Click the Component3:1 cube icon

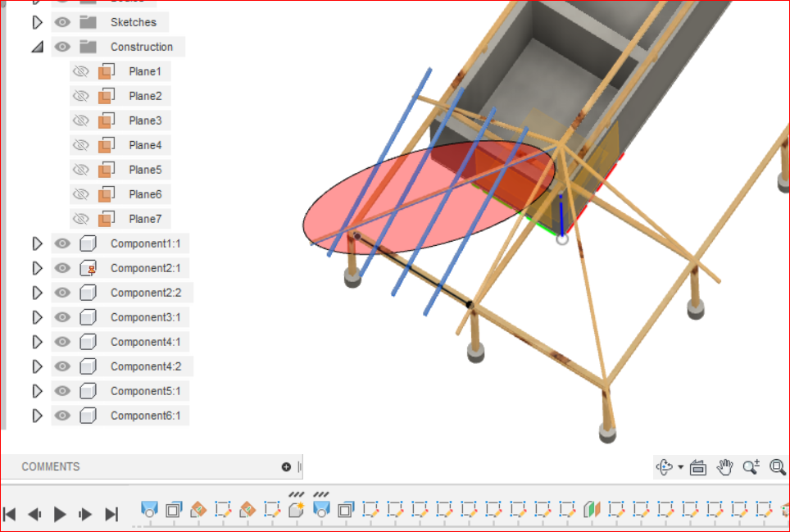[89, 317]
